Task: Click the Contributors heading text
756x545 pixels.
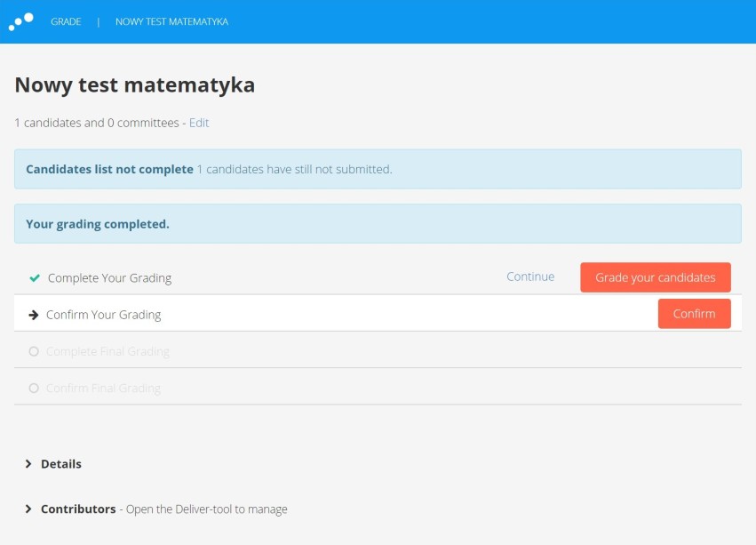Action: pos(78,509)
